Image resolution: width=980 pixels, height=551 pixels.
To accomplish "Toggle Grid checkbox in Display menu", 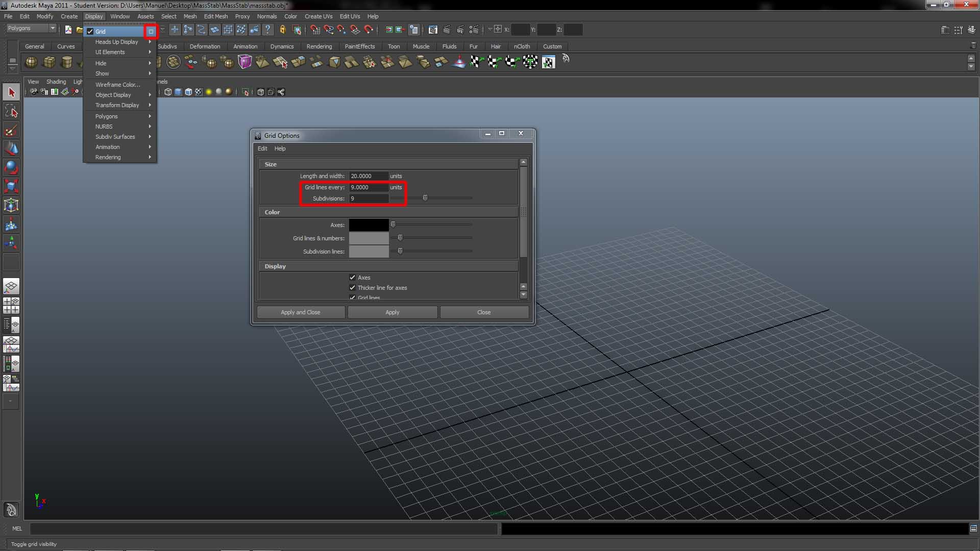I will (x=90, y=32).
